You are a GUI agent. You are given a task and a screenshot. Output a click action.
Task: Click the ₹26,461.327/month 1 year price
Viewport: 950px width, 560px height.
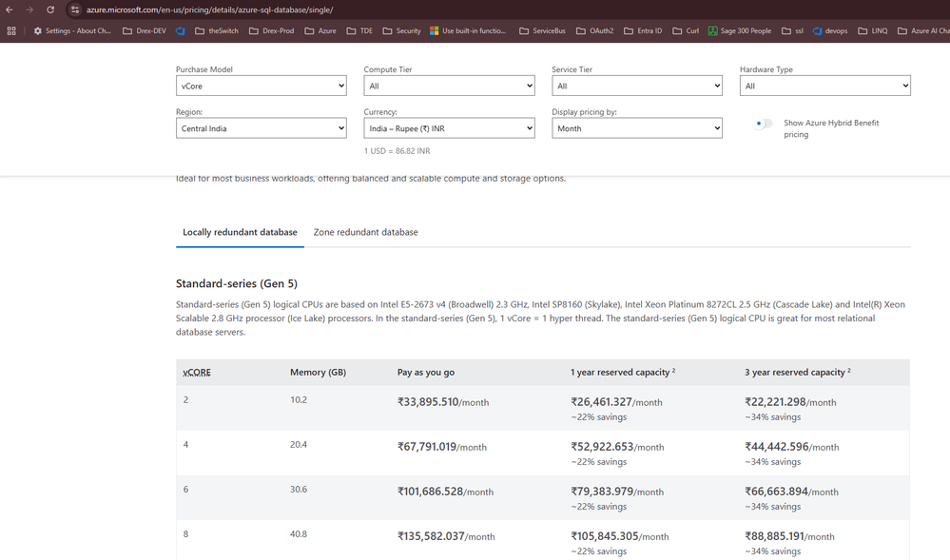(616, 402)
